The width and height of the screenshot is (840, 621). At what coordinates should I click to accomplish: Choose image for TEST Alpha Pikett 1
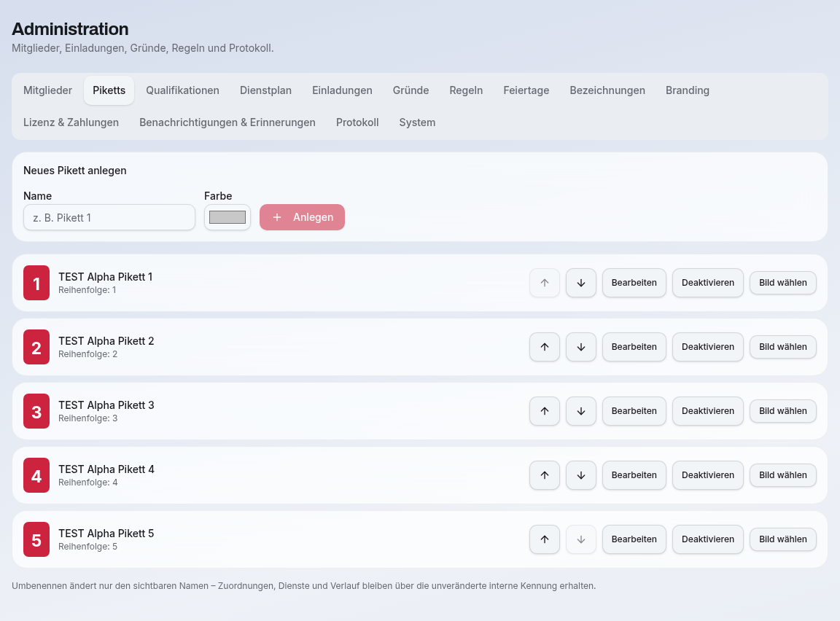click(x=782, y=283)
